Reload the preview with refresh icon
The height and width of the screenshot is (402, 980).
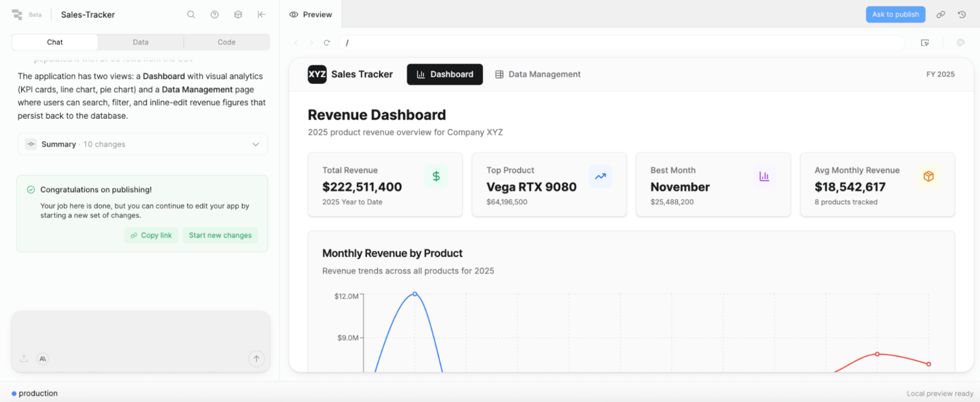(x=327, y=42)
